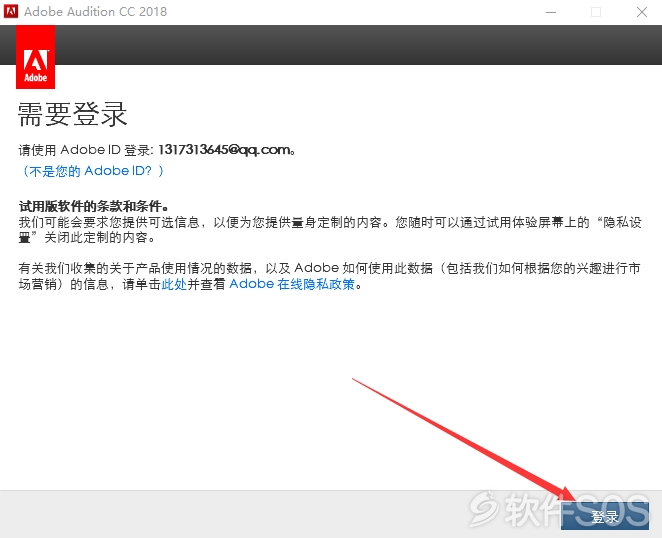Click the 需要登录 heading
The height and width of the screenshot is (538, 662).
[72, 114]
